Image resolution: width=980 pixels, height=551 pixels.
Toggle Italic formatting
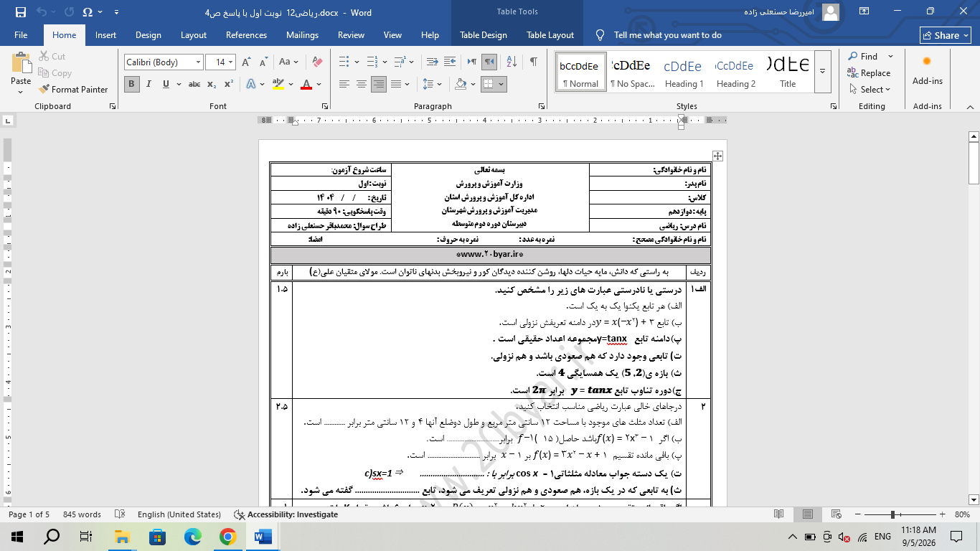[149, 84]
